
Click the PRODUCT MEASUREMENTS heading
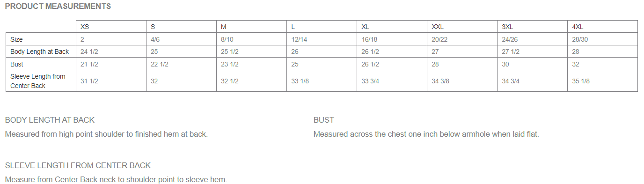pos(58,7)
